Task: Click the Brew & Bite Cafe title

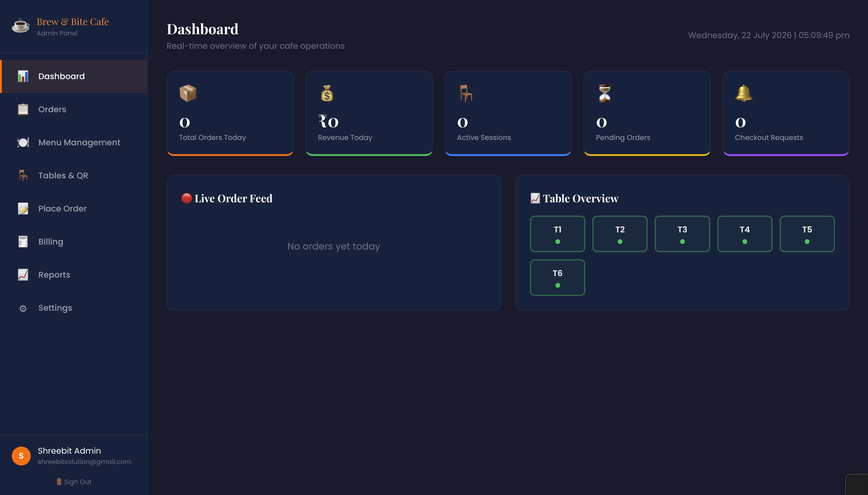Action: tap(73, 22)
